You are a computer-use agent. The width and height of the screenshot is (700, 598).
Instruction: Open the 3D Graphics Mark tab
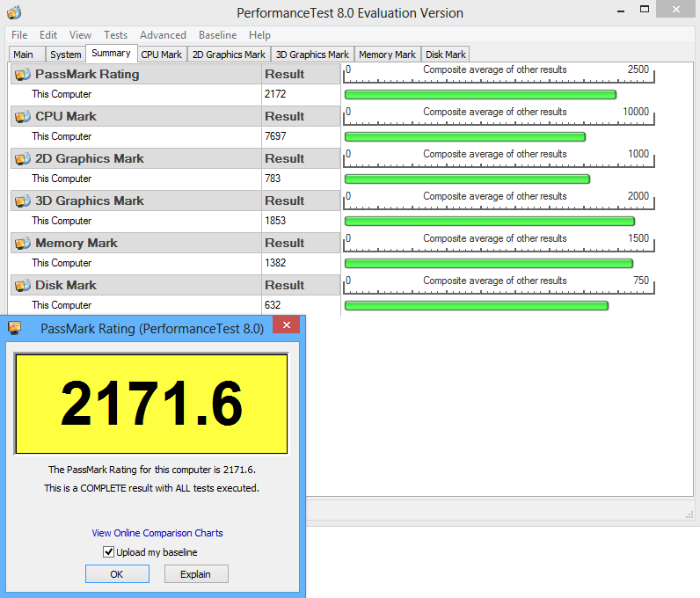312,55
